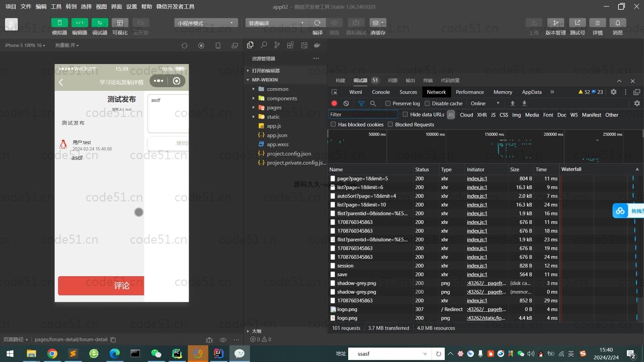
Task: Click the red record network log button
Action: coord(334,104)
